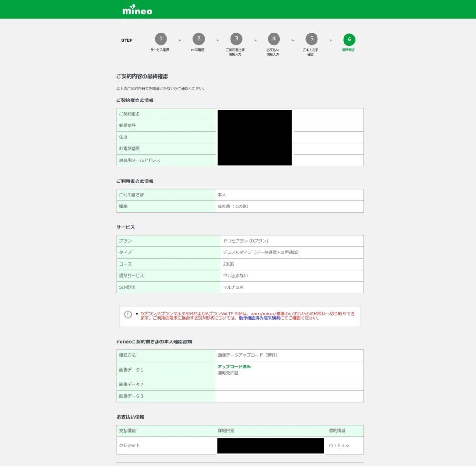Viewport: 476px width, 466px height.
Task: Click the SIM形状 row label
Action: pyautogui.click(x=127, y=287)
